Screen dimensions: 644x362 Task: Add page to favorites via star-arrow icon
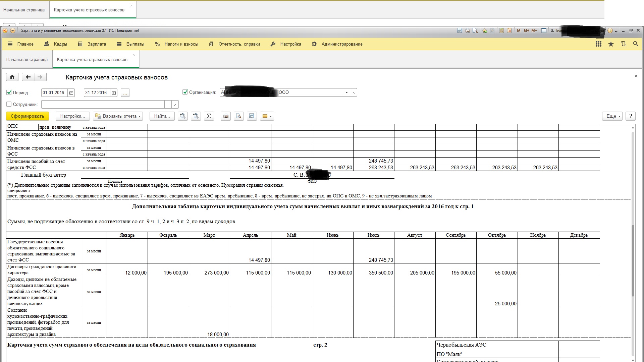tap(485, 31)
